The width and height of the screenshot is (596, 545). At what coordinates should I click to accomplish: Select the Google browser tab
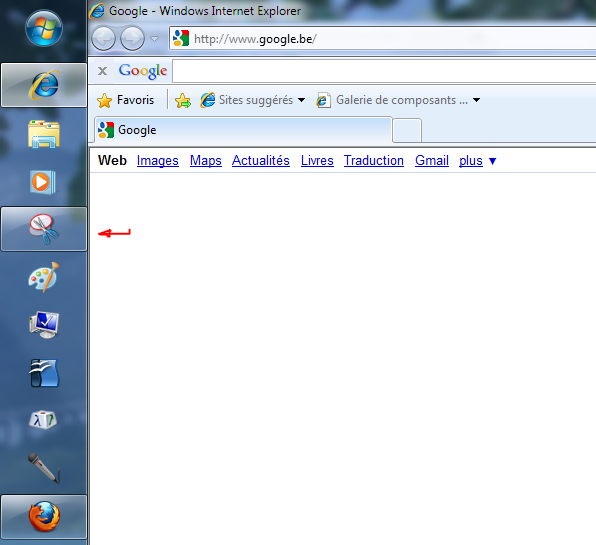[x=243, y=130]
